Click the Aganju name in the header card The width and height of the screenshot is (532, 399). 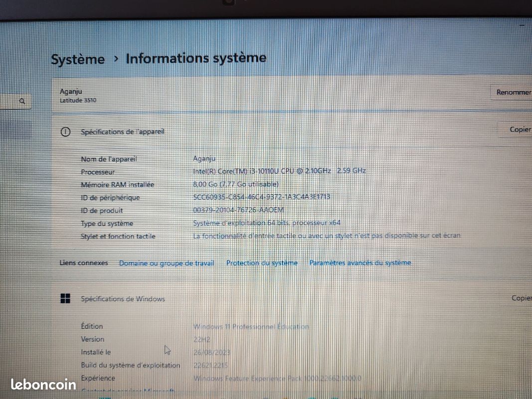tap(71, 91)
